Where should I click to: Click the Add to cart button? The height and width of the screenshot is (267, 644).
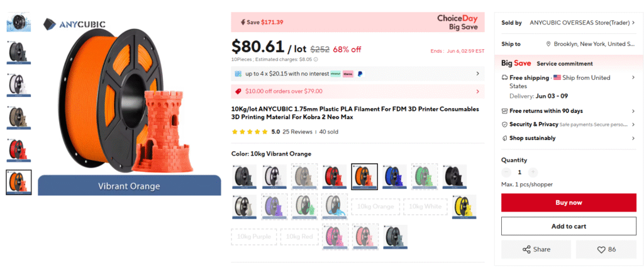click(569, 226)
